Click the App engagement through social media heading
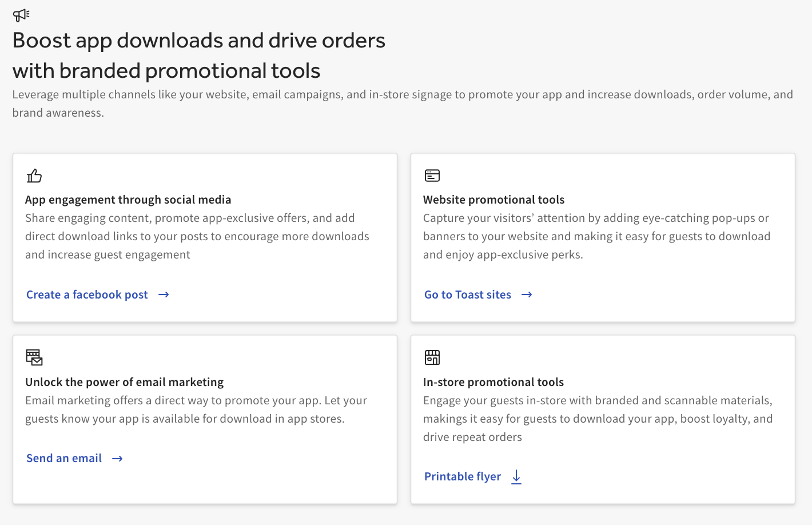This screenshot has height=525, width=812. [128, 200]
